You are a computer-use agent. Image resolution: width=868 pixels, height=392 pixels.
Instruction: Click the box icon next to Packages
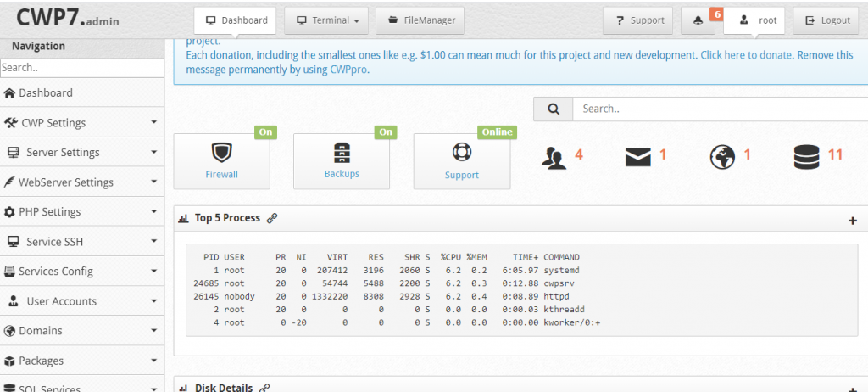coord(9,361)
